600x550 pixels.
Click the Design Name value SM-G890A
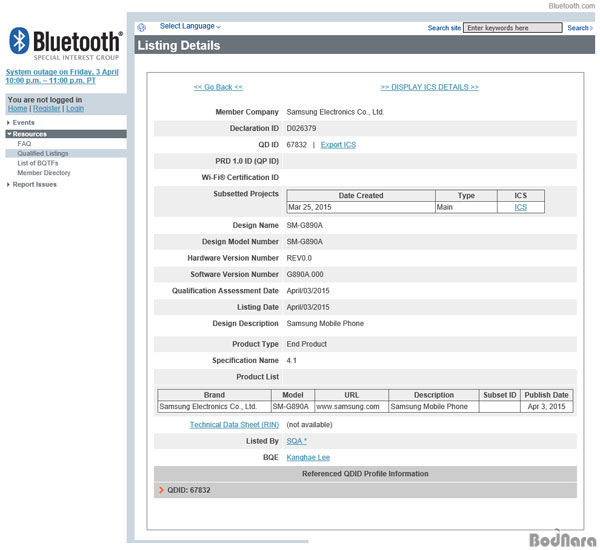[305, 225]
